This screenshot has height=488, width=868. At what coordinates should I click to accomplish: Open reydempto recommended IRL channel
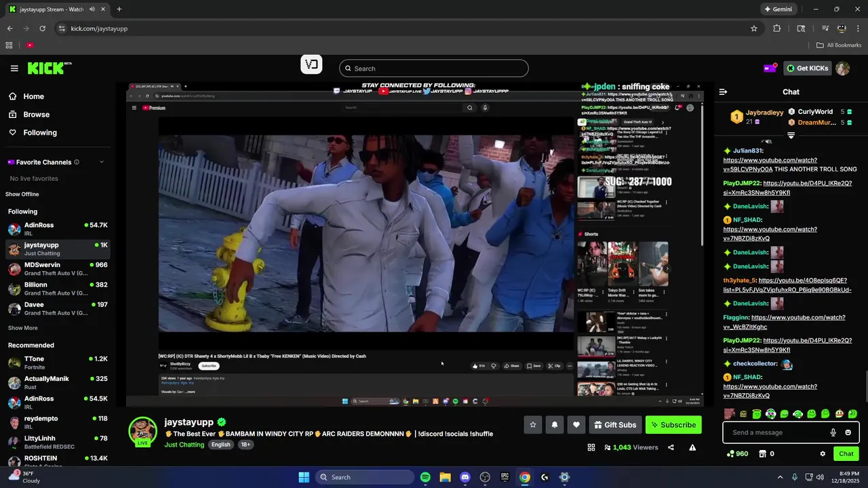tap(58, 422)
